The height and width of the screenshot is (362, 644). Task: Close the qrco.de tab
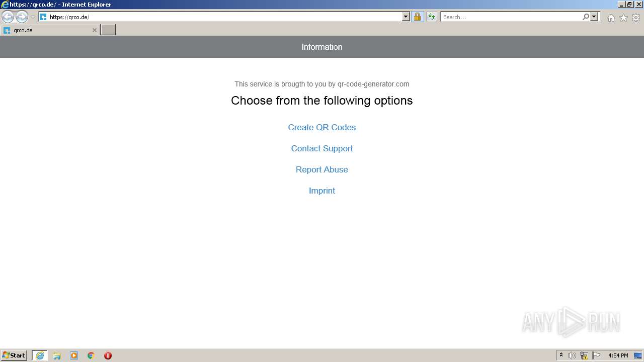tap(94, 30)
